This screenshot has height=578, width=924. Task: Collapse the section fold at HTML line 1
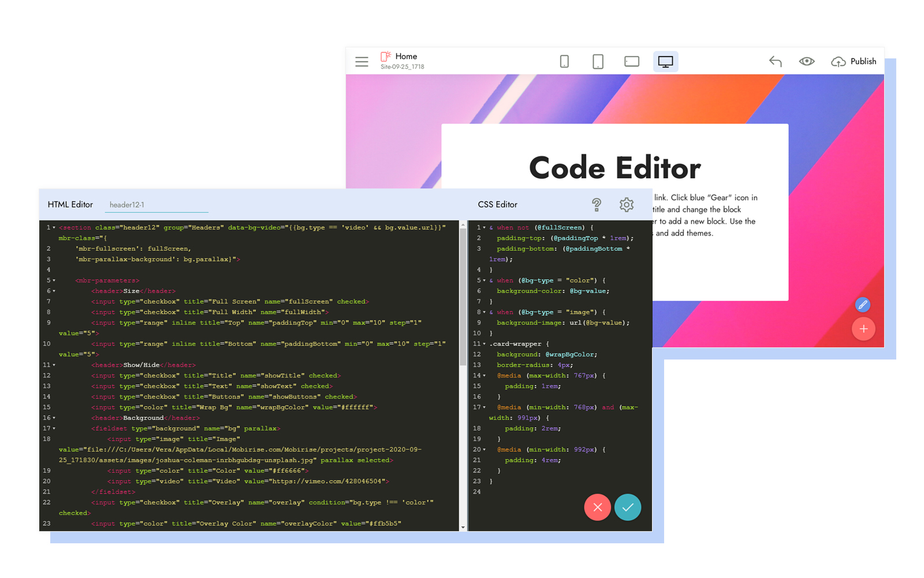(53, 227)
